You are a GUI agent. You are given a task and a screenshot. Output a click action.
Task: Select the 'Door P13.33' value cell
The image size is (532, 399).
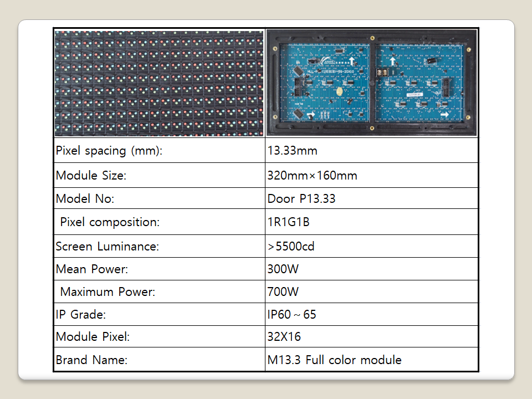(301, 198)
